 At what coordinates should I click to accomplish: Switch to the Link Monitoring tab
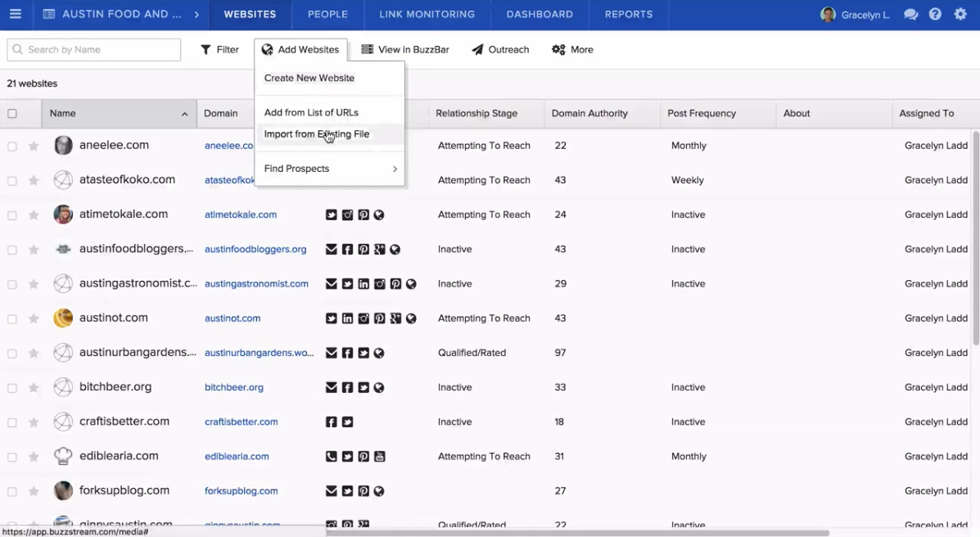427,15
